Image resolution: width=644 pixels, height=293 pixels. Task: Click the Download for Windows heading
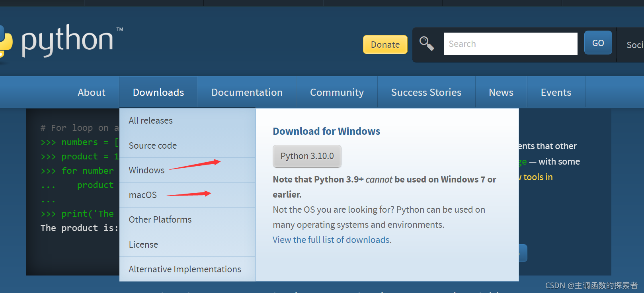click(326, 131)
